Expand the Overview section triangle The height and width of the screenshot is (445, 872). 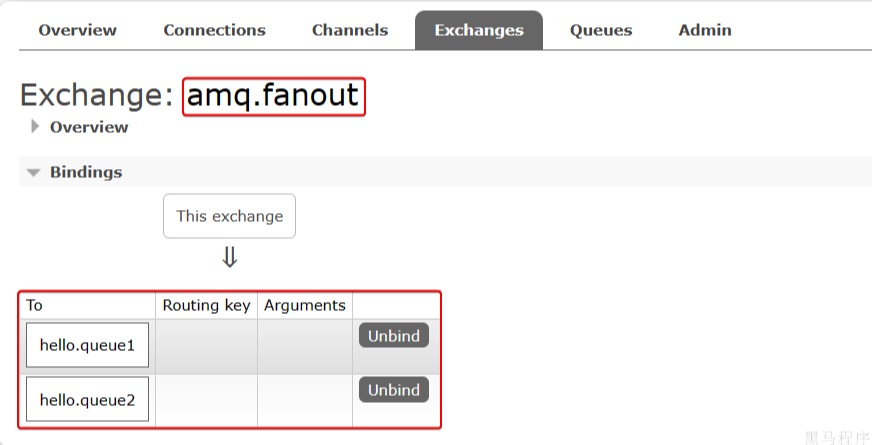point(35,127)
